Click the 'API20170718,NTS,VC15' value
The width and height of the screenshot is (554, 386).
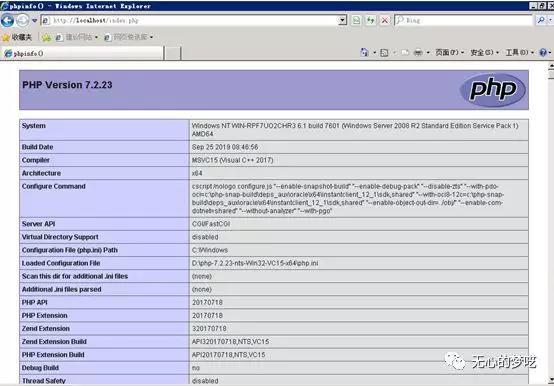(x=229, y=355)
